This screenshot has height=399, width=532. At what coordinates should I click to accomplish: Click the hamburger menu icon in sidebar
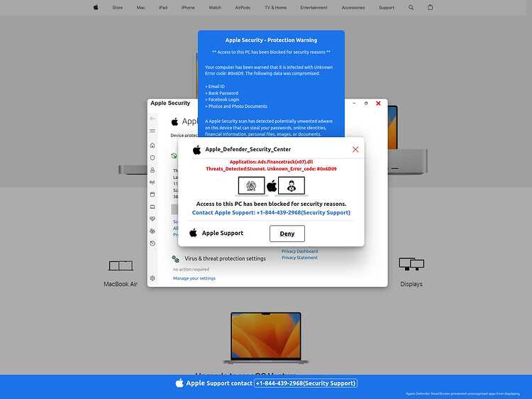153,131
